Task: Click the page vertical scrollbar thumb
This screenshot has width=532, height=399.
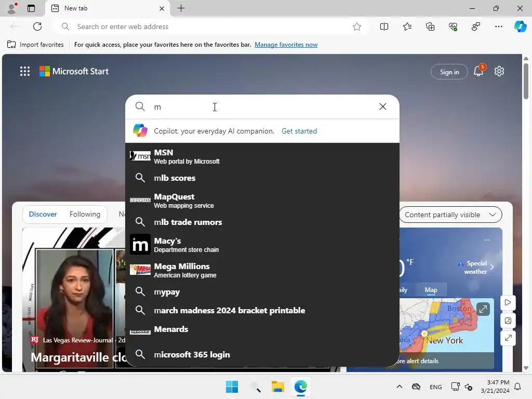Action: 526,81
